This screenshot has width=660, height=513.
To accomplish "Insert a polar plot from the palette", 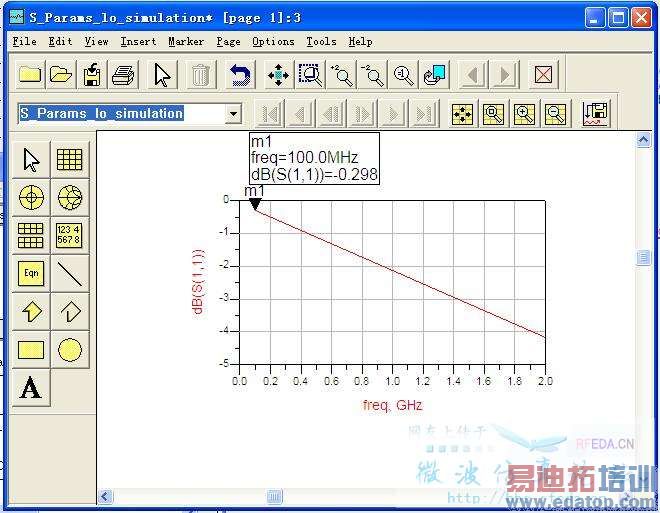I will point(31,197).
